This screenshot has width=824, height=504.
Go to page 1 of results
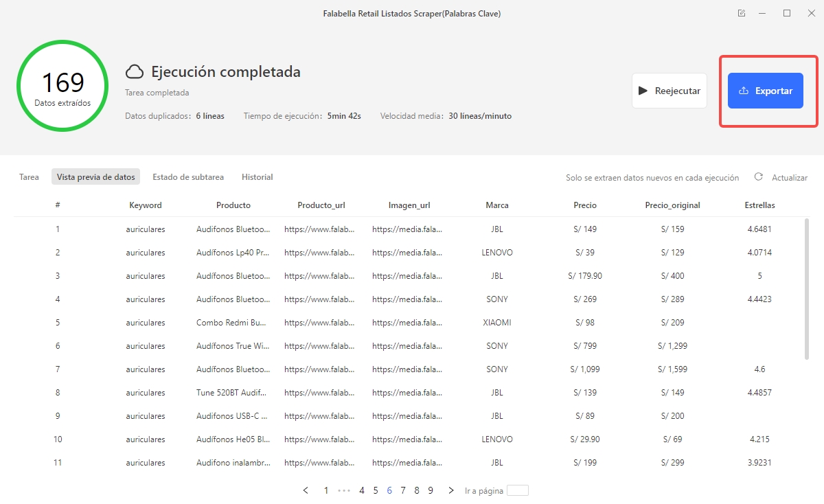[x=325, y=490]
